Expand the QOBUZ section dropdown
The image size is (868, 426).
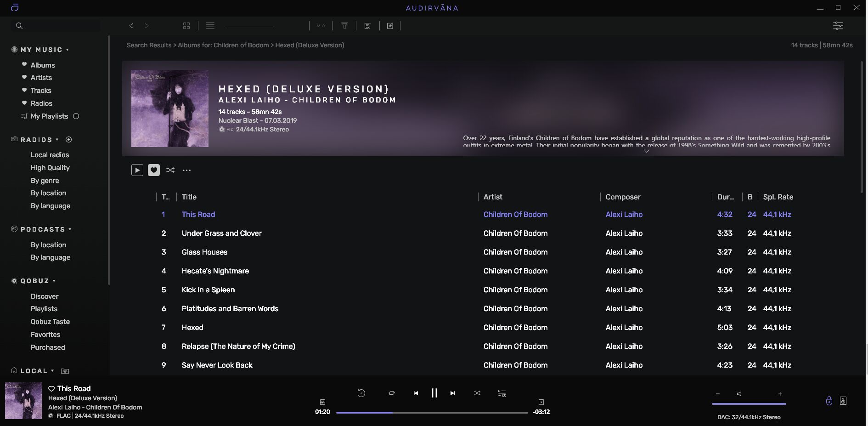point(54,281)
